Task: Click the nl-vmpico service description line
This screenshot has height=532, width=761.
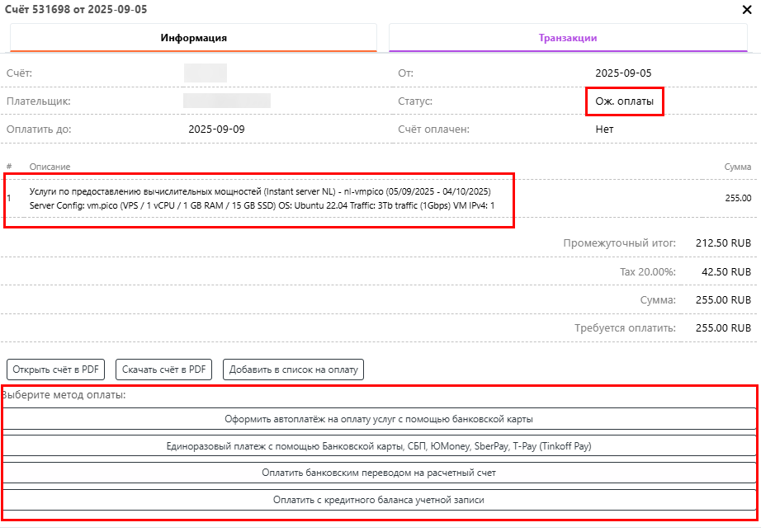Action: [x=260, y=191]
